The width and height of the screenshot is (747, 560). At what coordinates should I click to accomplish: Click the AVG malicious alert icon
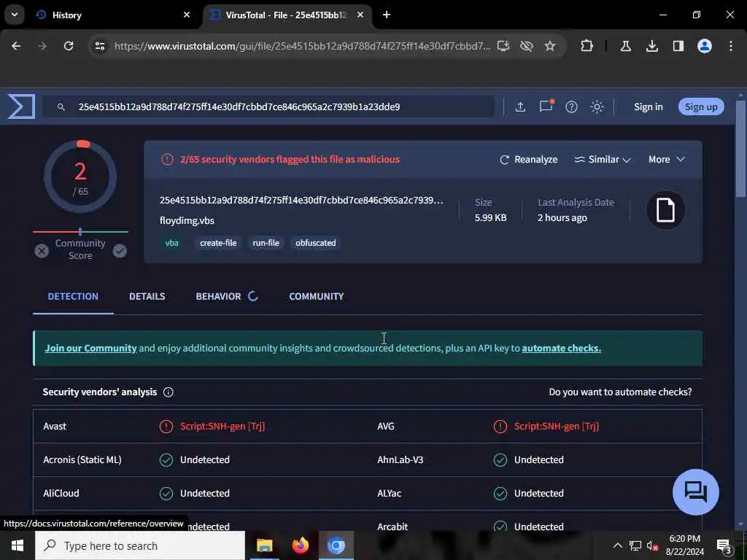click(500, 426)
